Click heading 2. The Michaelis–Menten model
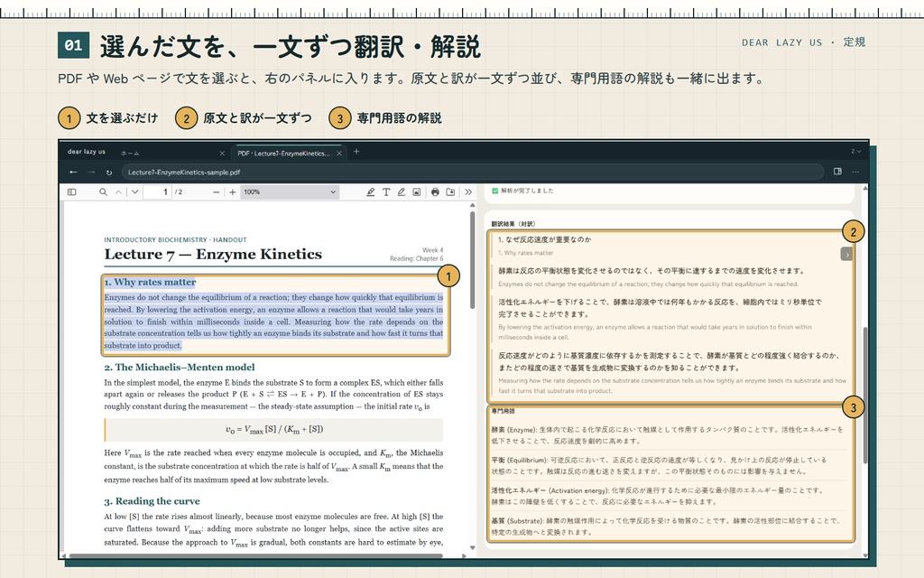Screen dimensions: 924x578 tap(180, 367)
